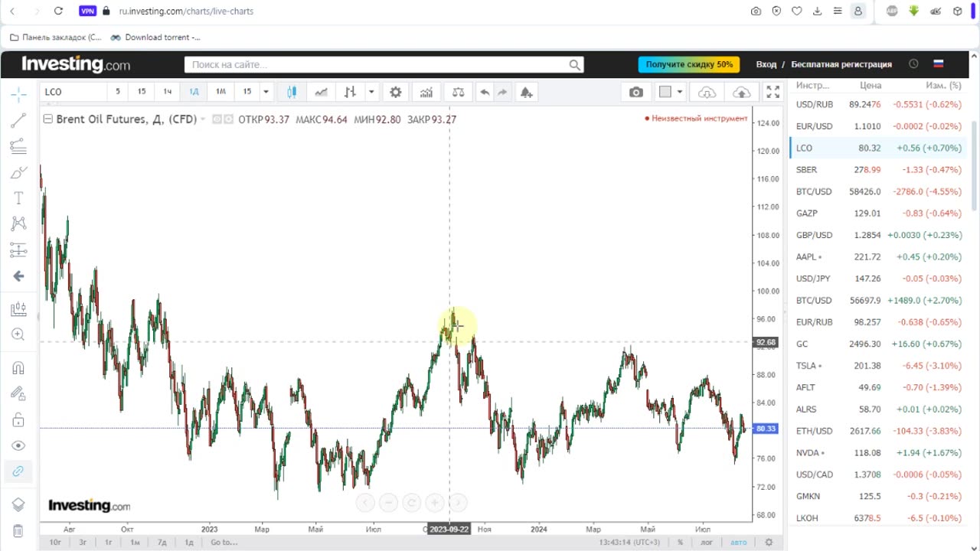Open the bottom-right chart properties gear
Viewport: 980px width, 551px height.
pos(769,542)
